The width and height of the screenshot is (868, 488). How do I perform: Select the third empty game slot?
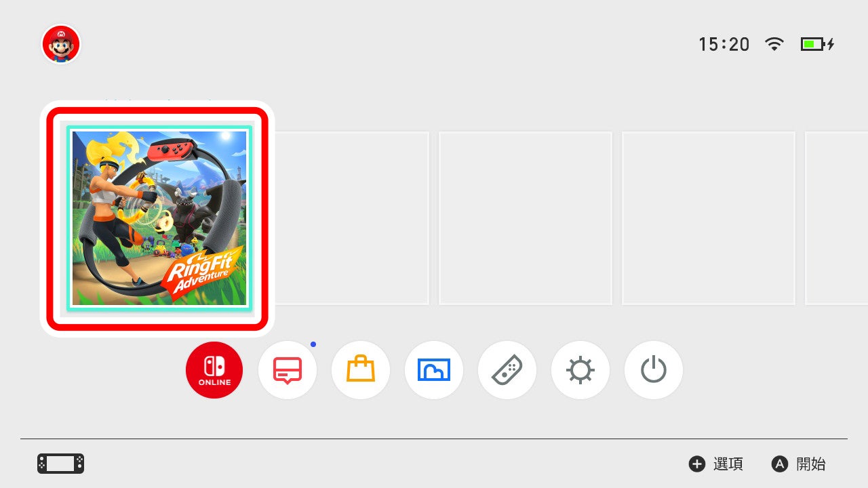tap(709, 218)
